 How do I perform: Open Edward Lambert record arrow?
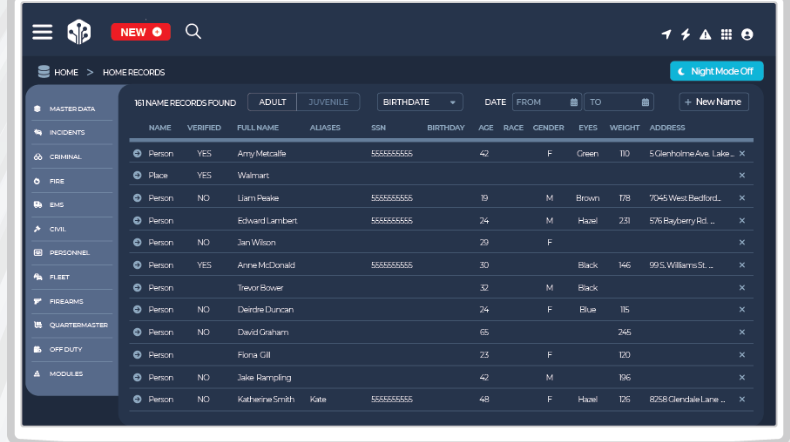pos(137,221)
